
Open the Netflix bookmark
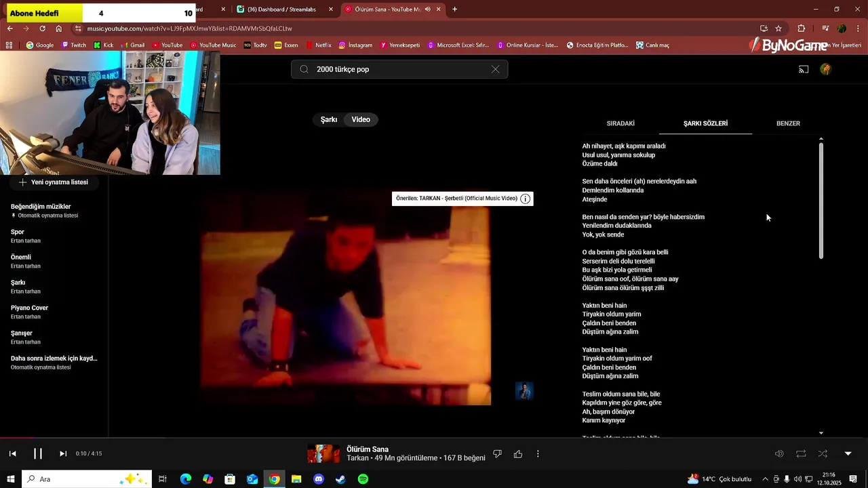pyautogui.click(x=319, y=45)
